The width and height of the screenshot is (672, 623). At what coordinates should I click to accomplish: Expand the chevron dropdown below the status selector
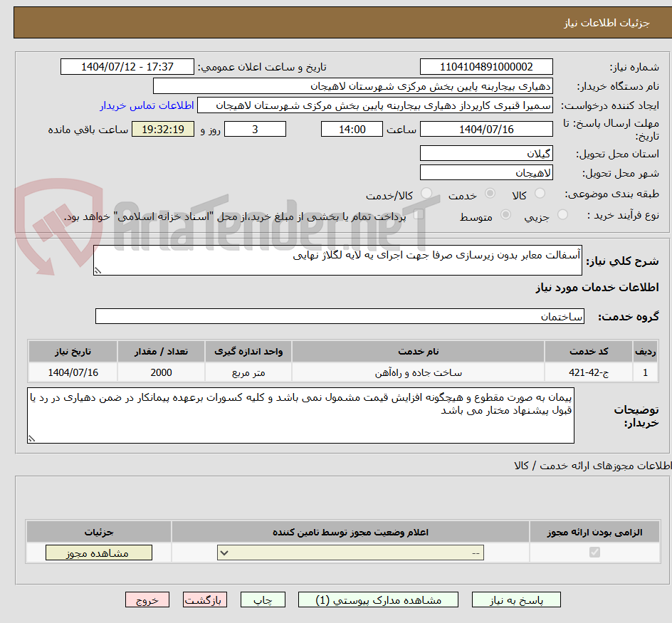coord(224,552)
